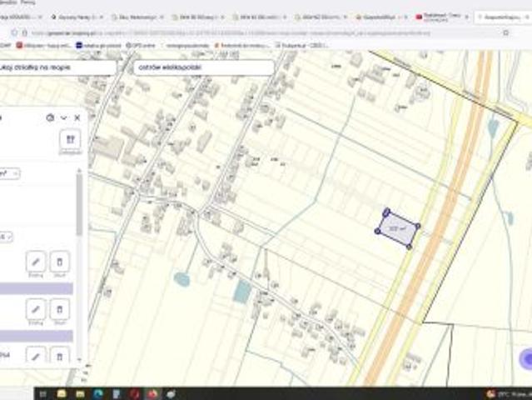Open the bookmark with the dark blue favicon
The image size is (532, 400).
click(98, 45)
